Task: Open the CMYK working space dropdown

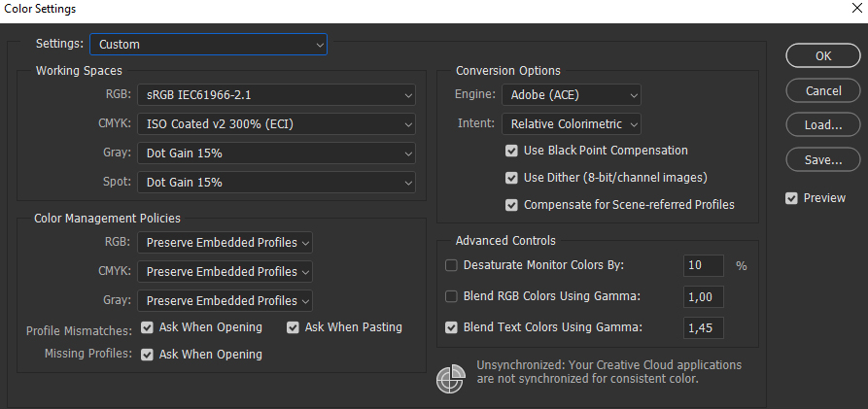Action: (x=276, y=124)
